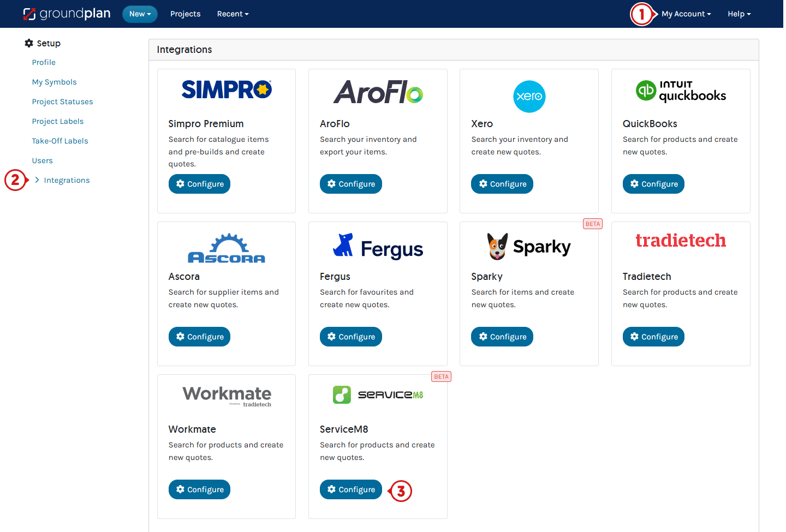Screen dimensions: 786x532
Task: Configure the Workmate integration
Action: click(x=199, y=489)
